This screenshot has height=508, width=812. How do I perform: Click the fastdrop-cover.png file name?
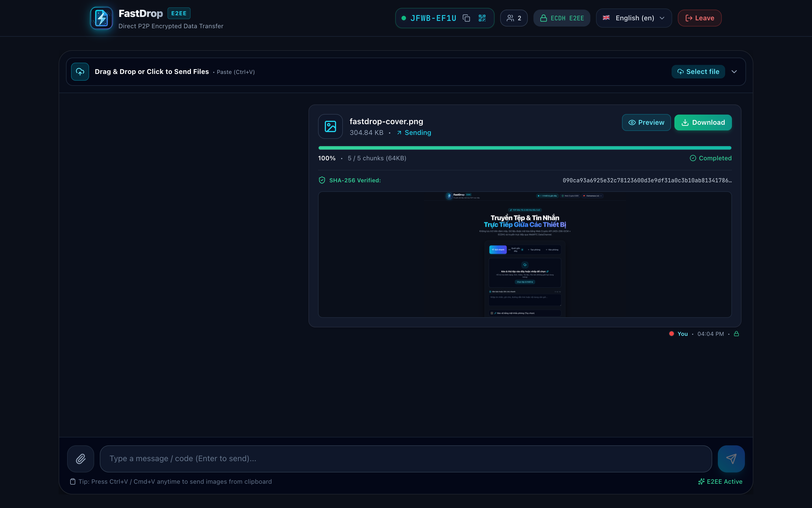(x=386, y=121)
